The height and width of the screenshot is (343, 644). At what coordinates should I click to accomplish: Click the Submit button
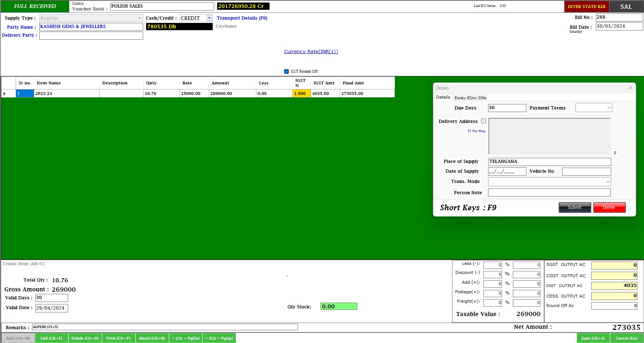pos(574,207)
